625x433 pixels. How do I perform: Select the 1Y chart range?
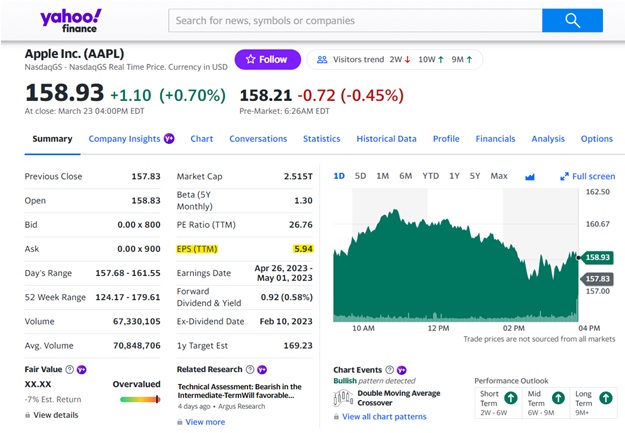pos(454,176)
